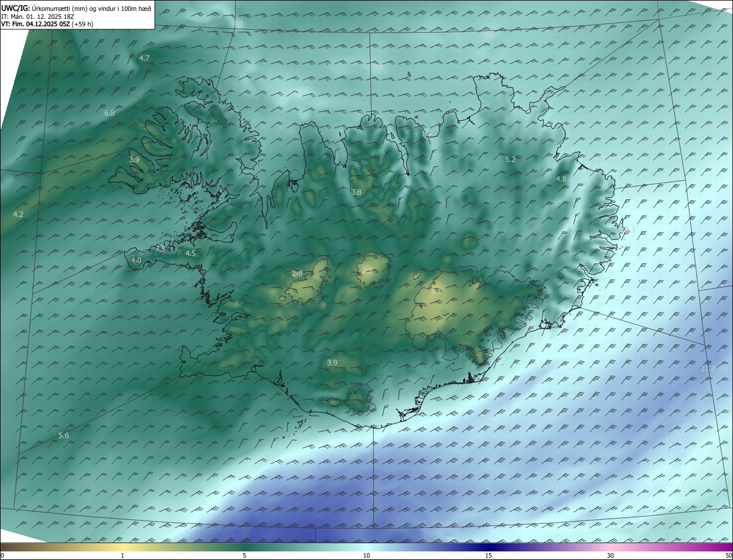Click the 3.8 precipitation value label
This screenshot has height=560, width=733.
356,192
